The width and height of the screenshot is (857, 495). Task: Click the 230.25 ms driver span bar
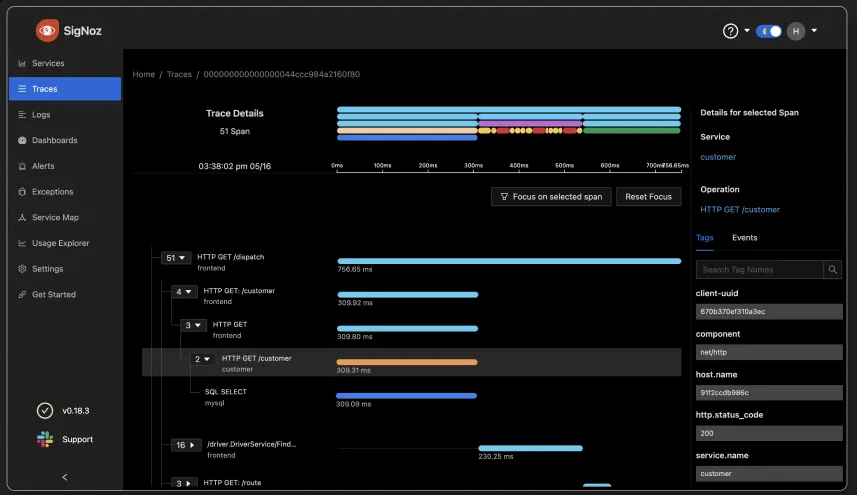(x=530, y=448)
